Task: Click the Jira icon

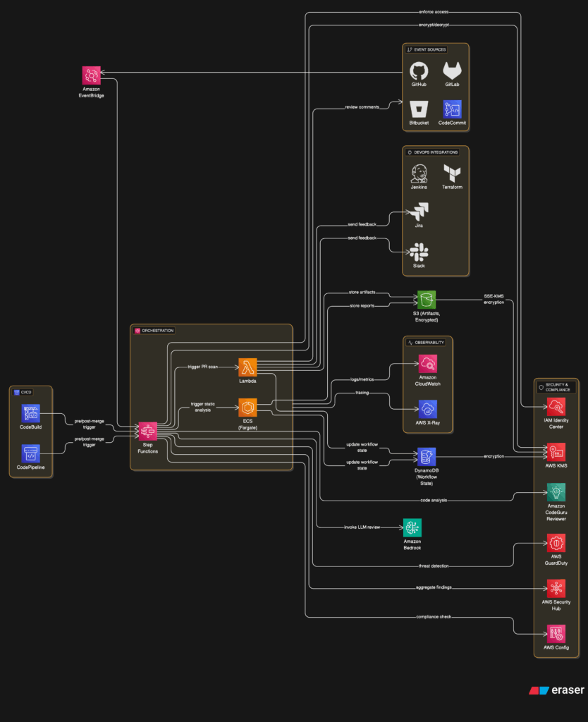Action: 419,212
